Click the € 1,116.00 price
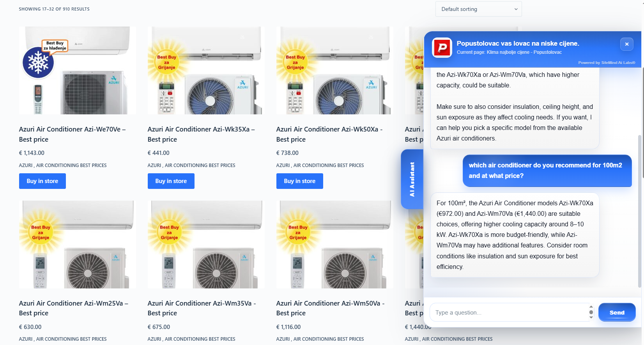This screenshot has height=345, width=644. 288,327
